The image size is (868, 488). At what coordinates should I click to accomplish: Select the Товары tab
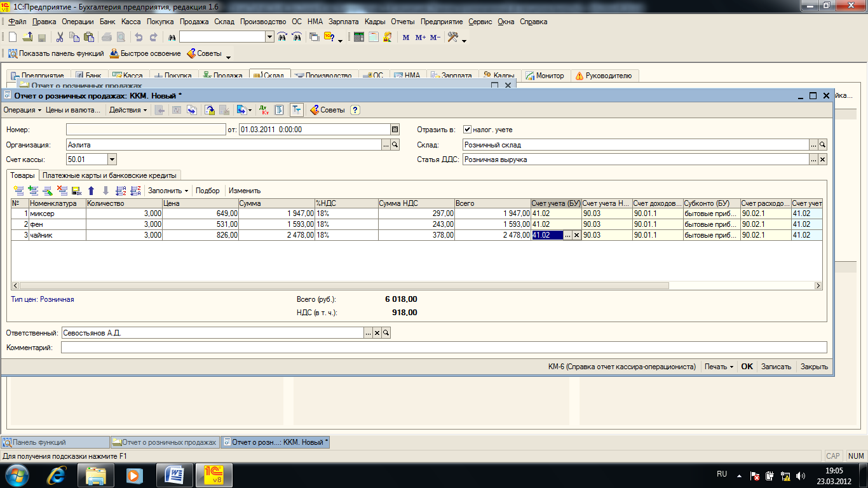pyautogui.click(x=22, y=175)
